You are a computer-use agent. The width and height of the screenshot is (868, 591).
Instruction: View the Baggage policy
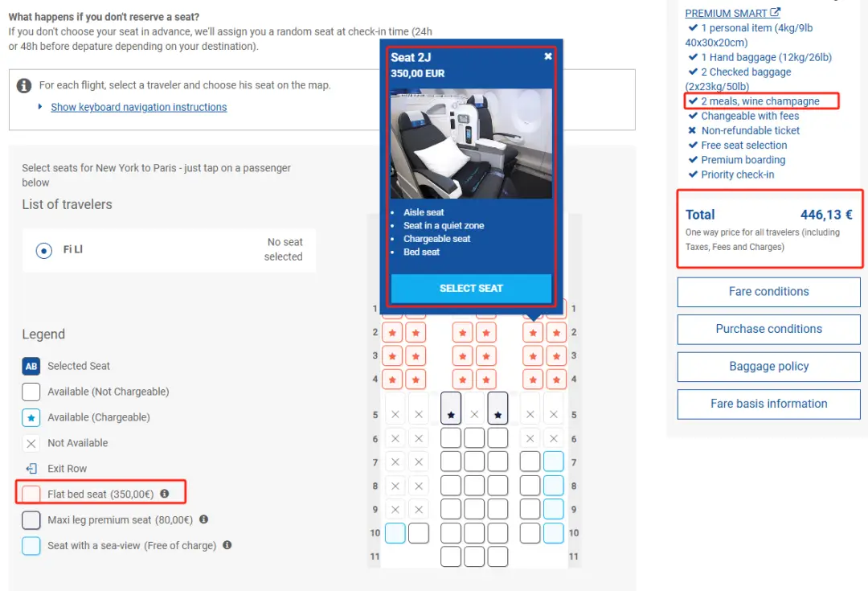pyautogui.click(x=768, y=367)
